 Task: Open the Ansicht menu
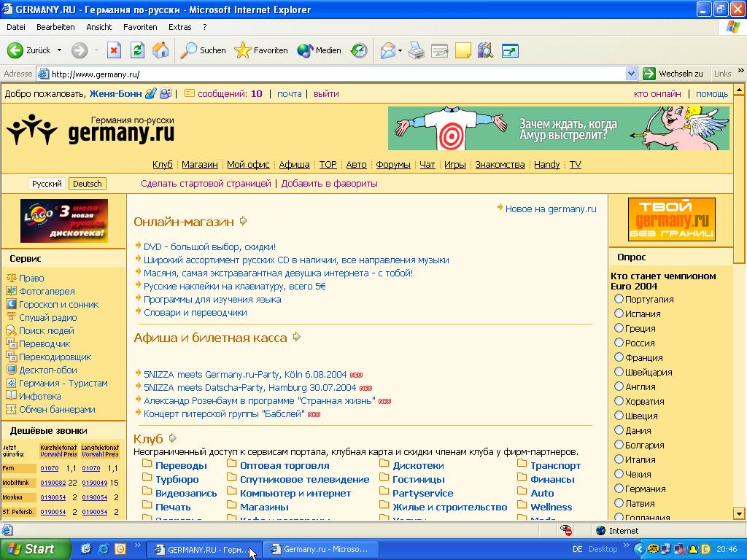99,27
